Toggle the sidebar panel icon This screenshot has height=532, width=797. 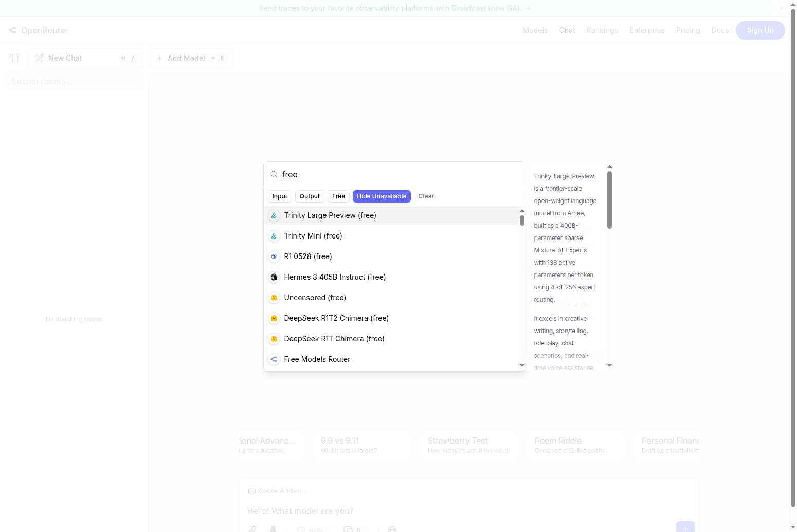[x=14, y=58]
